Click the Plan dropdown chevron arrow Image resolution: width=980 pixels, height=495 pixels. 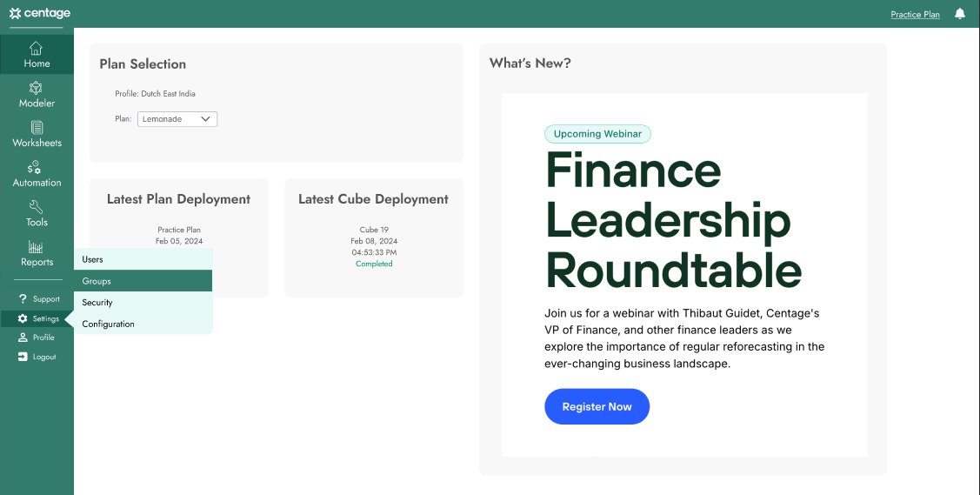point(205,119)
